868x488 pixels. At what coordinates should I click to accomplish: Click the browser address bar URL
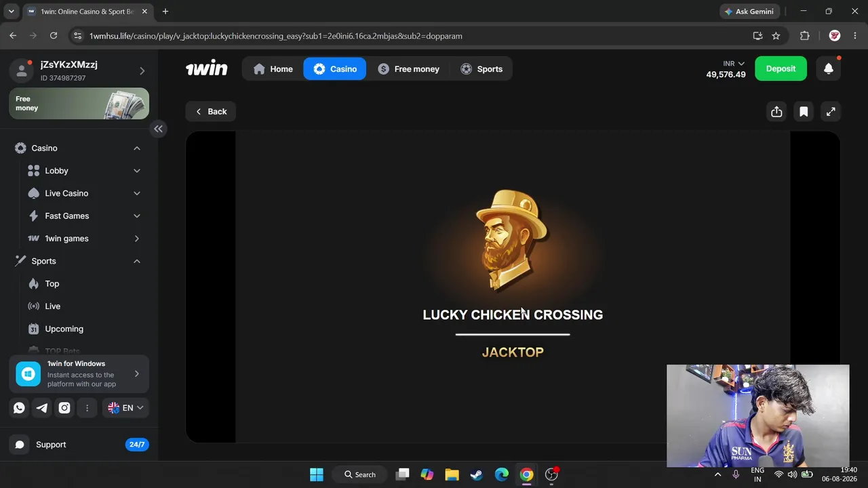pos(276,36)
